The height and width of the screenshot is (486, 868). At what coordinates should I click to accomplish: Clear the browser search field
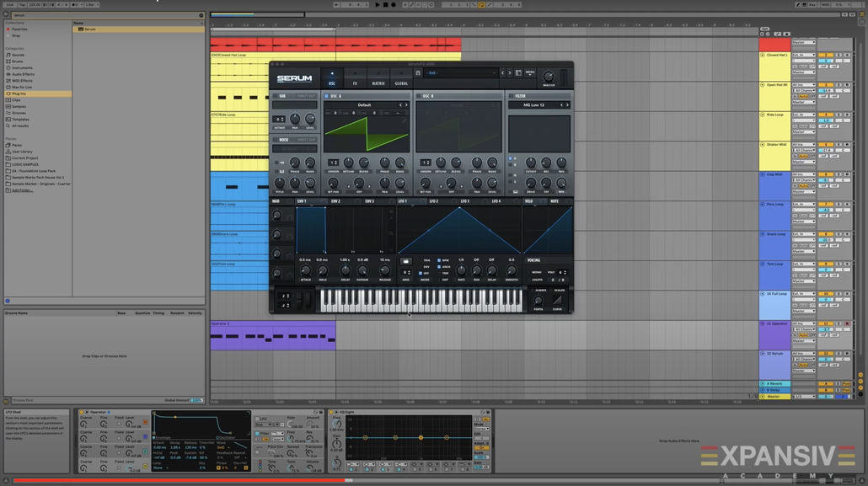201,15
